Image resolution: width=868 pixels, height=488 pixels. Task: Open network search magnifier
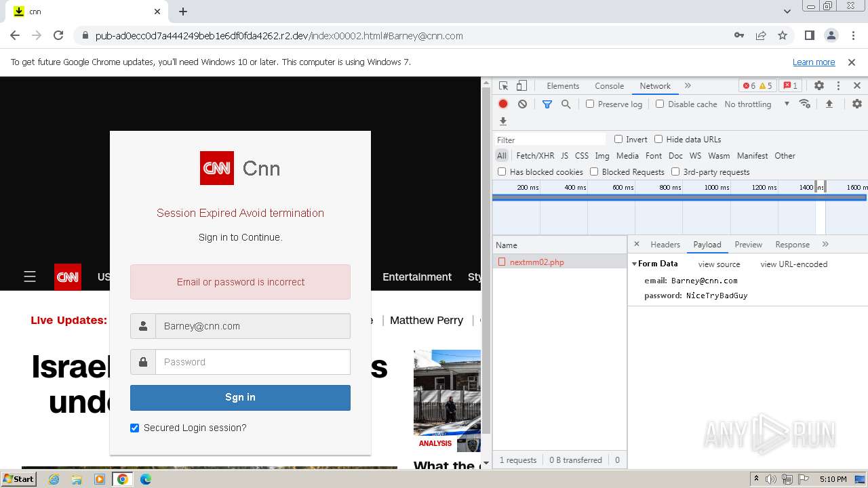click(x=566, y=104)
